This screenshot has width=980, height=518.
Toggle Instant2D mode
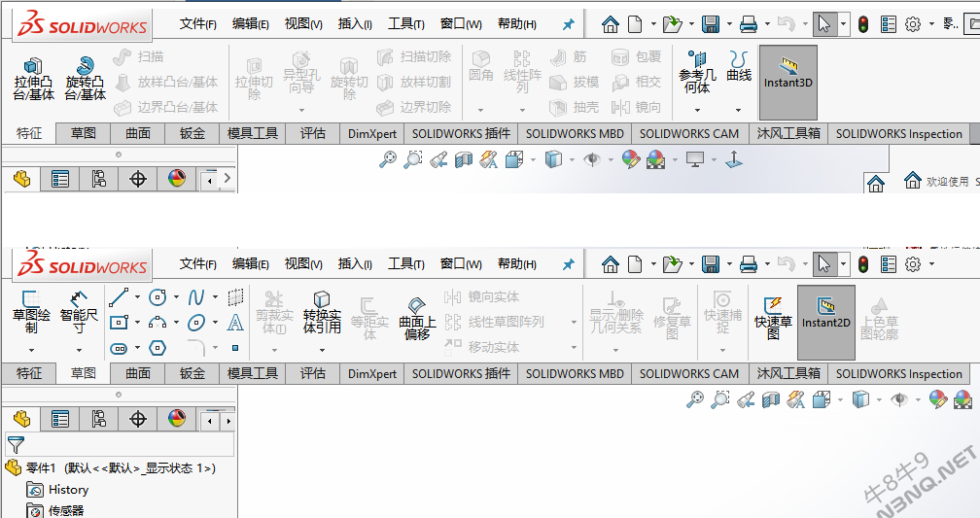pos(826,323)
